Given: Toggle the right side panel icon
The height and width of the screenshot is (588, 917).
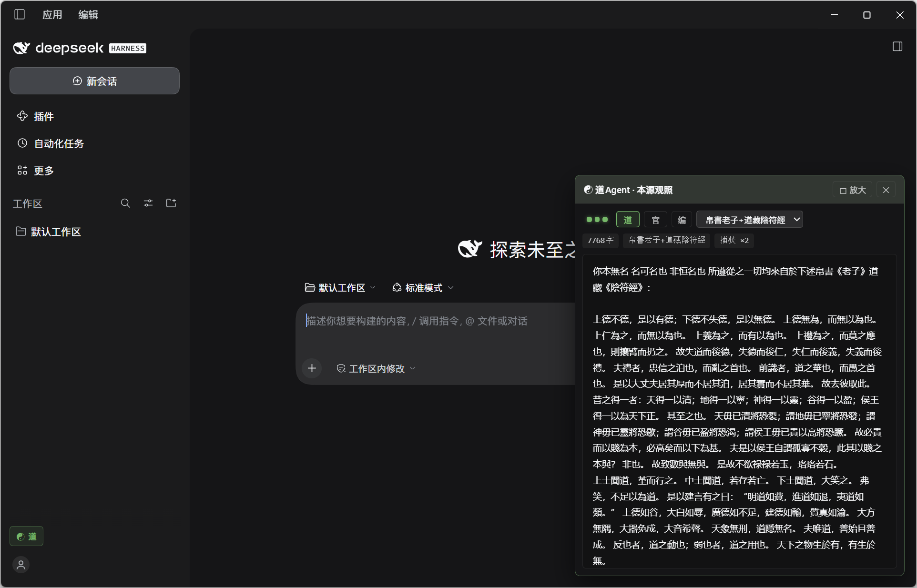Looking at the screenshot, I should [x=897, y=47].
